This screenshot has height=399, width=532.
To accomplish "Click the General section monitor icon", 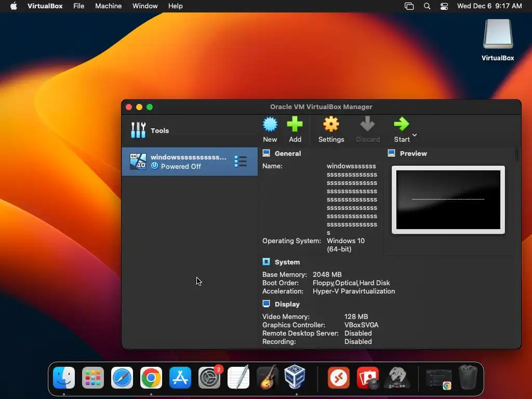I will (x=267, y=153).
